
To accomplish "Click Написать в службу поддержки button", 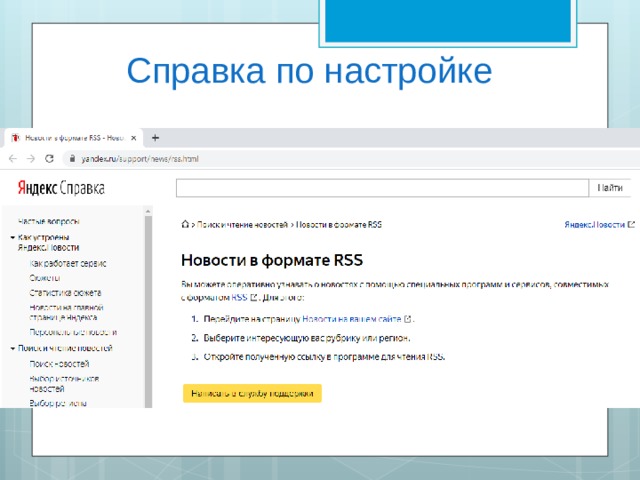I will tap(252, 393).
